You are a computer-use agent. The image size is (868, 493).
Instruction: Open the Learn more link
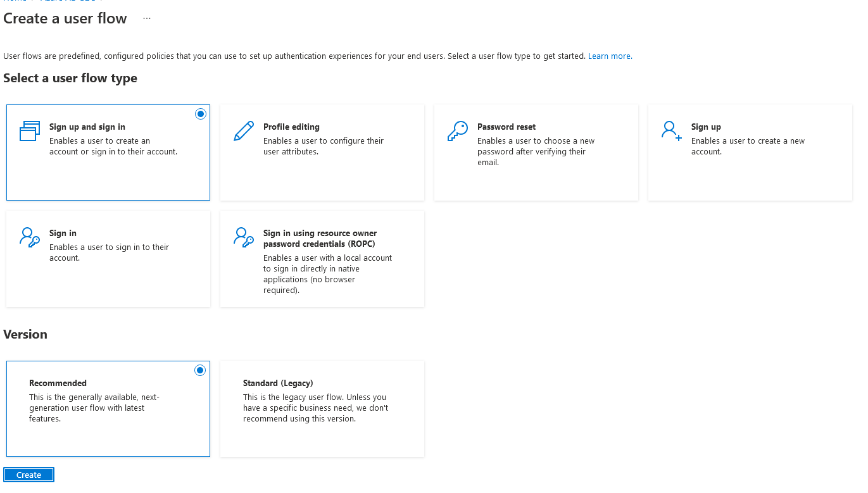(x=609, y=56)
